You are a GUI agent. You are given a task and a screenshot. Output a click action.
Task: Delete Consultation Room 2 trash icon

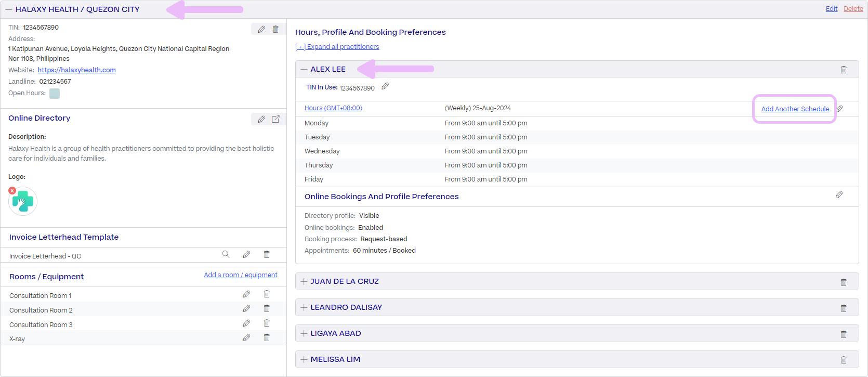click(267, 309)
